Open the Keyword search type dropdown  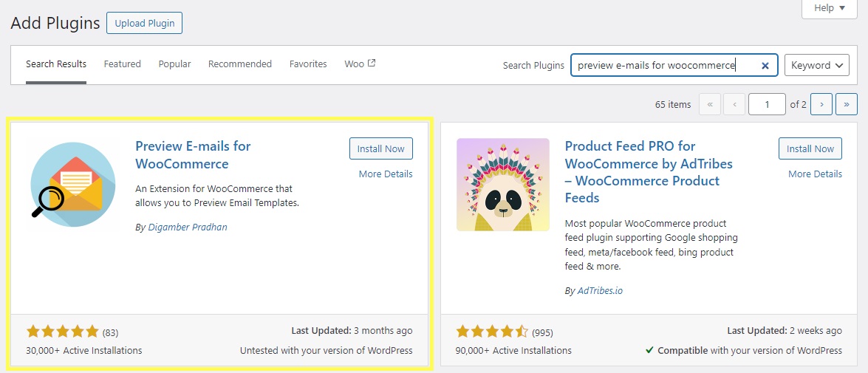tap(817, 65)
